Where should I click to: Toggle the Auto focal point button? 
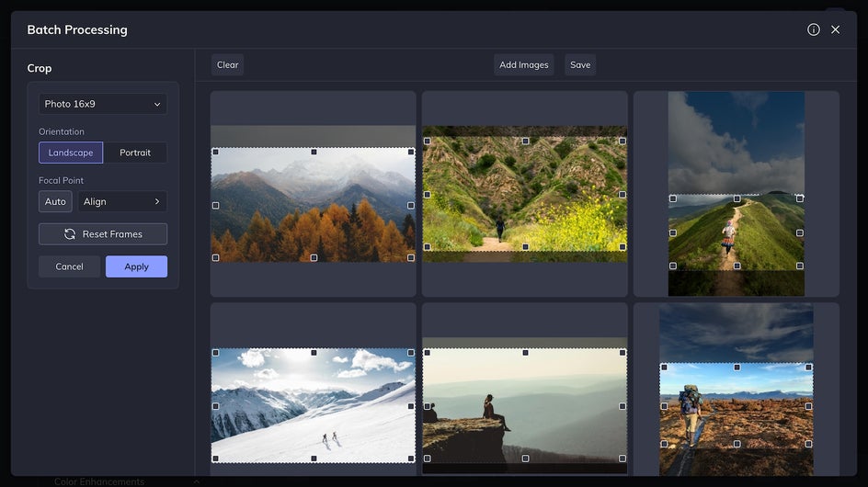55,201
